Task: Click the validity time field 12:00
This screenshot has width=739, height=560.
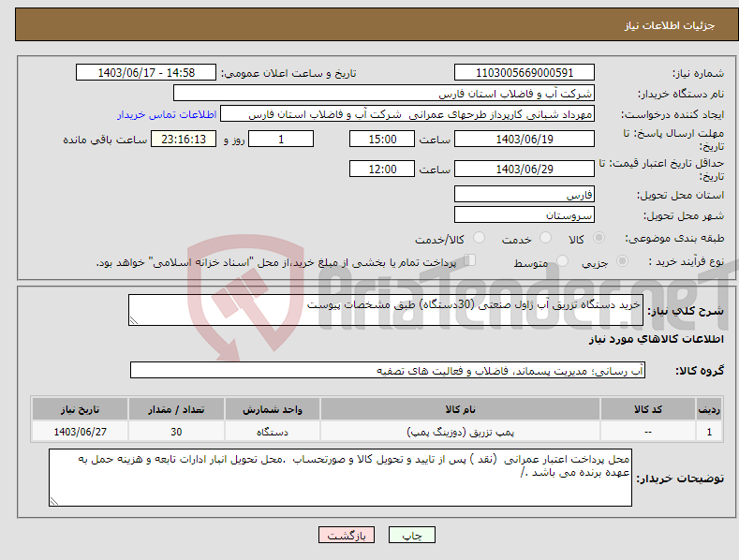Action: coord(382,169)
